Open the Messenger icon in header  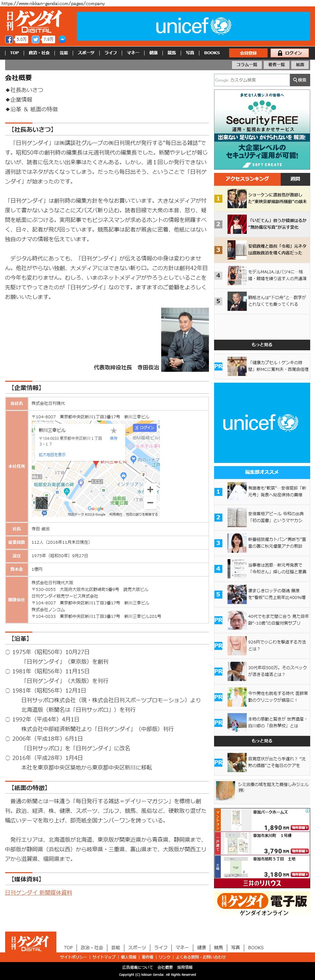(62, 39)
